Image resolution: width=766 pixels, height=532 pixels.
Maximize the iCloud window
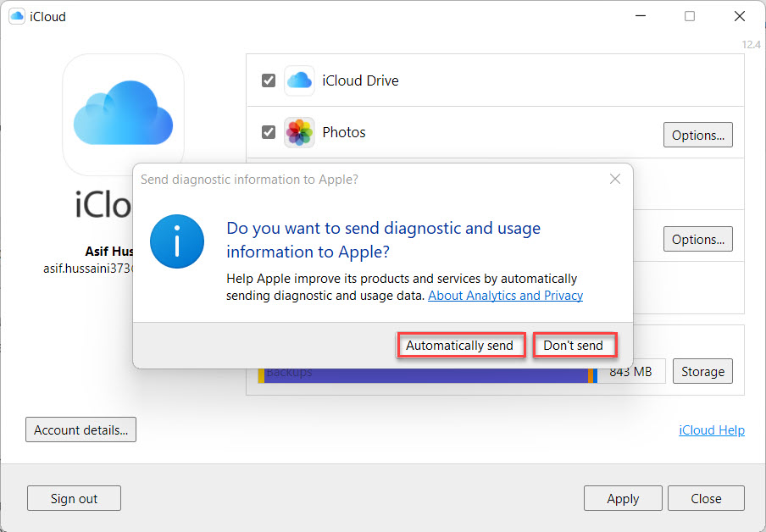[x=690, y=16]
